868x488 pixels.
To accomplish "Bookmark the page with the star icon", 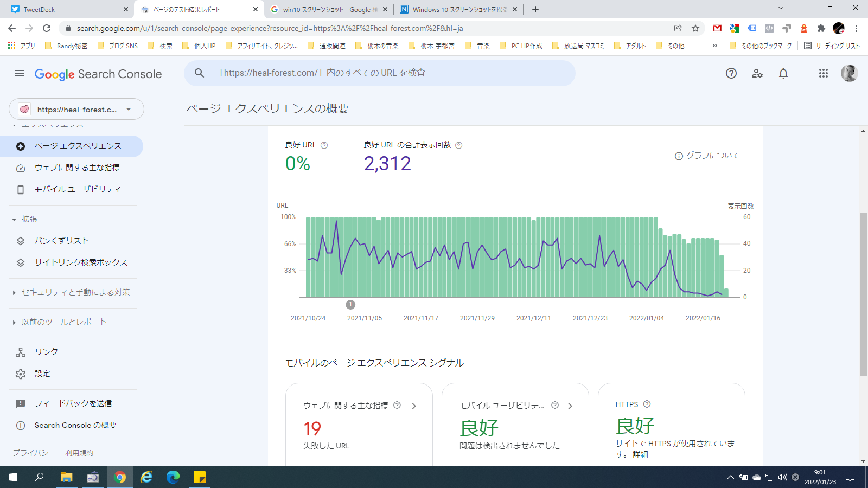I will 695,28.
